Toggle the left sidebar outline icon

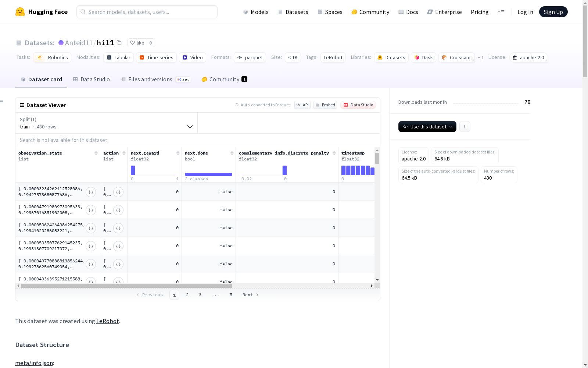(2, 102)
